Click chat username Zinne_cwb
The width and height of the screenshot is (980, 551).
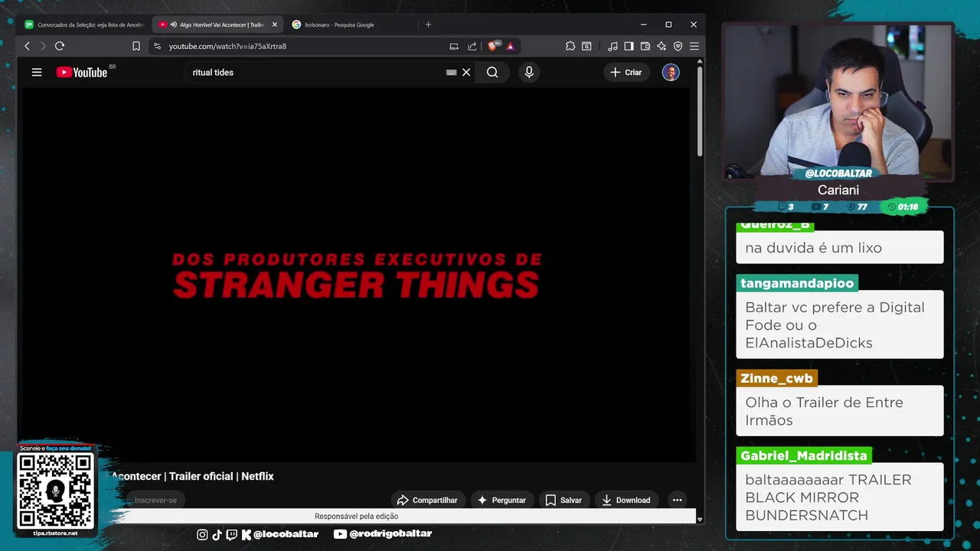tap(776, 378)
